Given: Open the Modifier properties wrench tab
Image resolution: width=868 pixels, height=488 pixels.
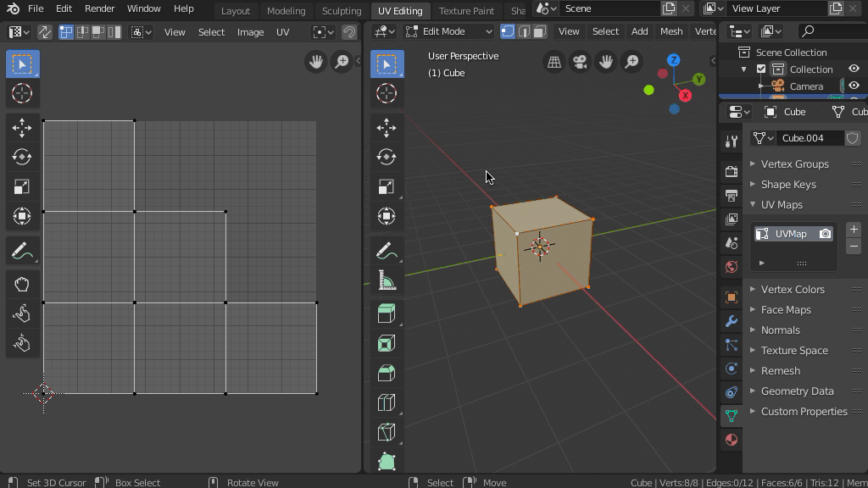Looking at the screenshot, I should 731,321.
